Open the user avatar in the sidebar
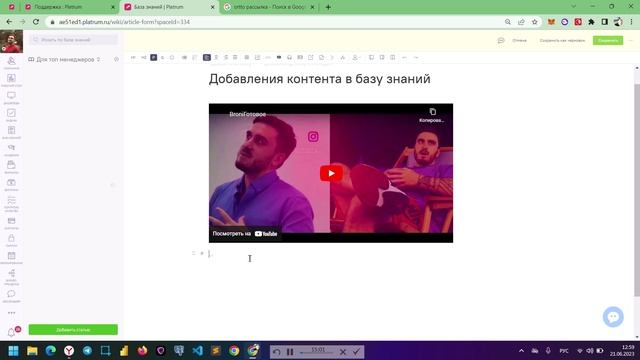 coord(11,41)
